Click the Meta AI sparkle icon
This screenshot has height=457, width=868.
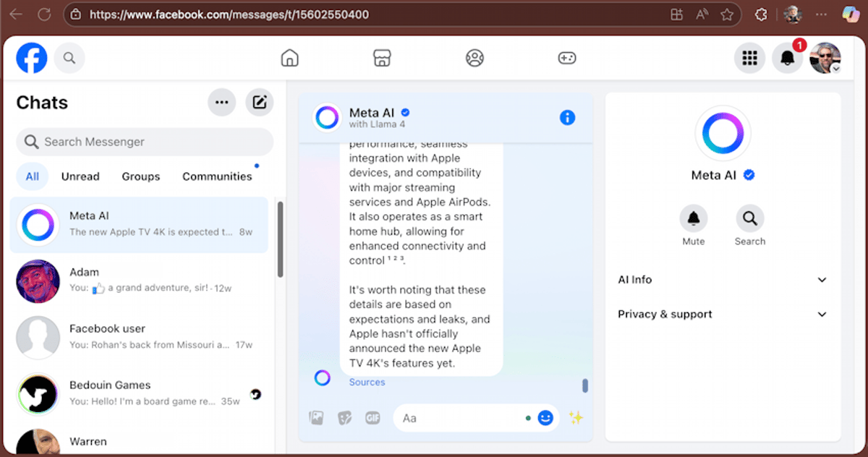click(x=576, y=418)
